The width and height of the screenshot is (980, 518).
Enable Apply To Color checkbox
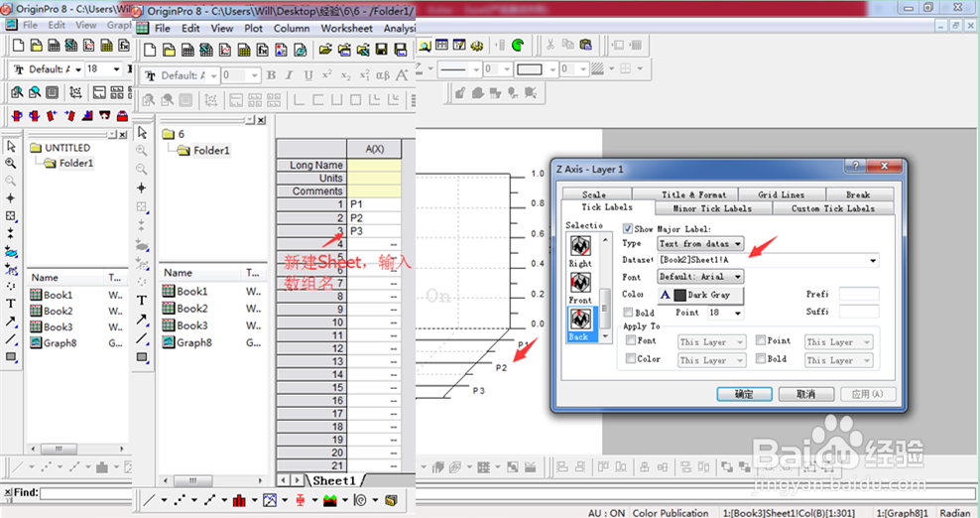(631, 358)
